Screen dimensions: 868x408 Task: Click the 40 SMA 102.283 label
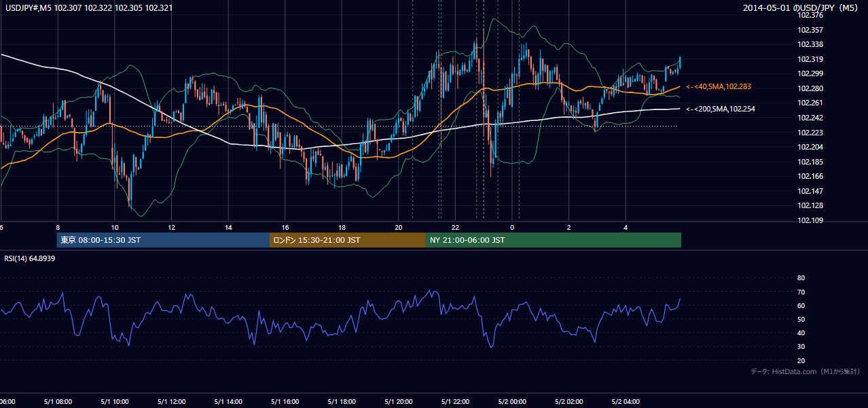(x=719, y=87)
